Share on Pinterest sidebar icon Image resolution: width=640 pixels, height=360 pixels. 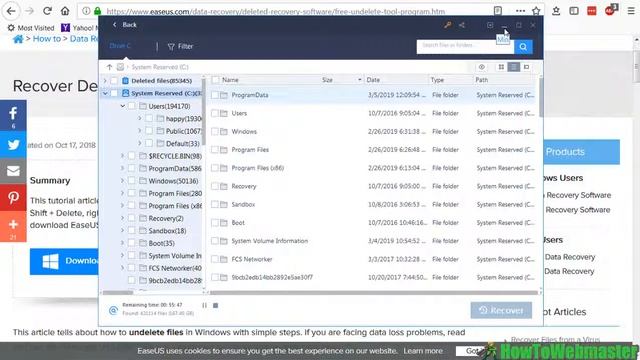pyautogui.click(x=13, y=198)
